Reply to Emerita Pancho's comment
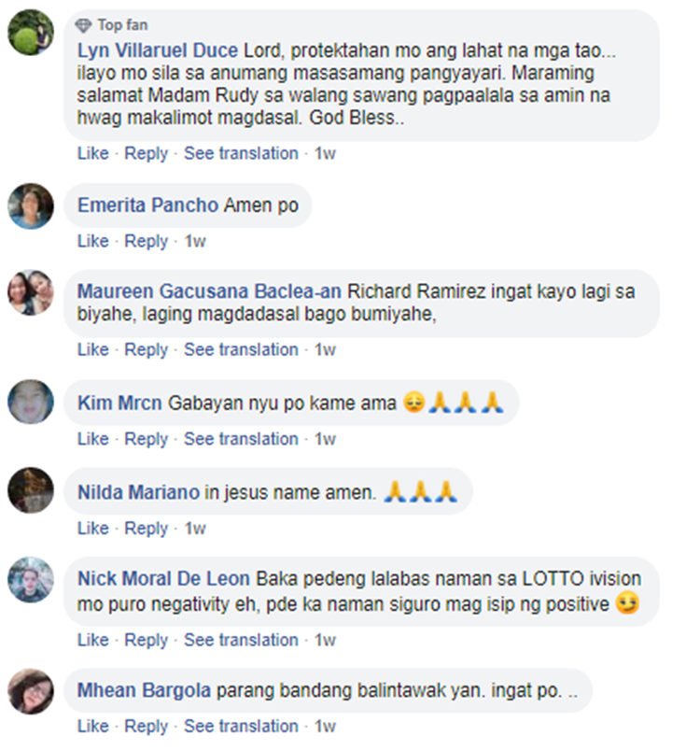The width and height of the screenshot is (700, 750). click(147, 241)
